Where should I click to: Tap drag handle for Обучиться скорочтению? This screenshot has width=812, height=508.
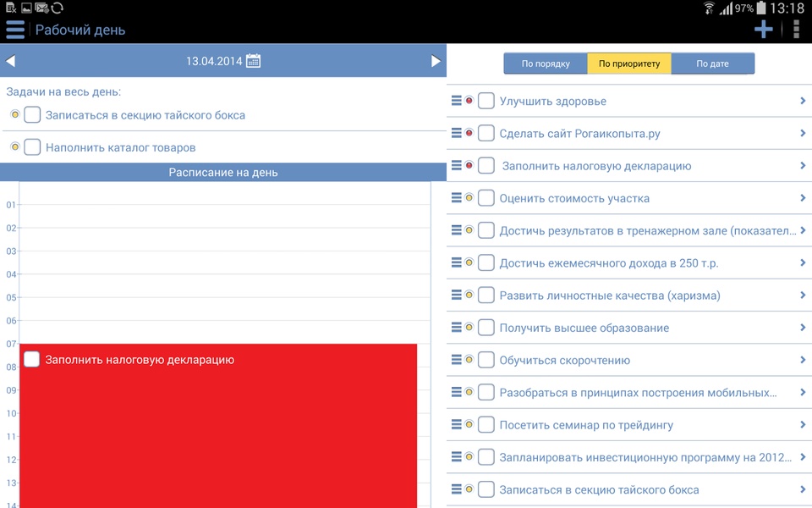coord(456,359)
